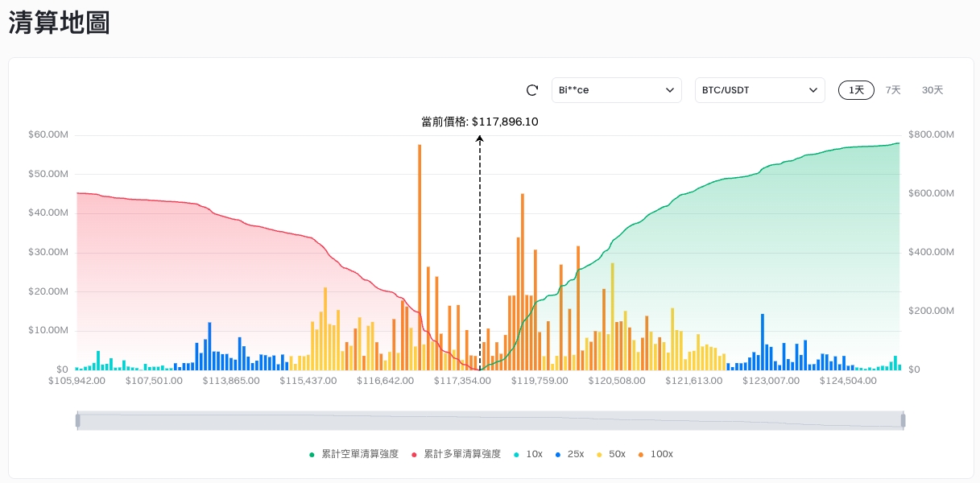Switch to the 30天 time range
Viewport: 980px width, 483px height.
932,90
